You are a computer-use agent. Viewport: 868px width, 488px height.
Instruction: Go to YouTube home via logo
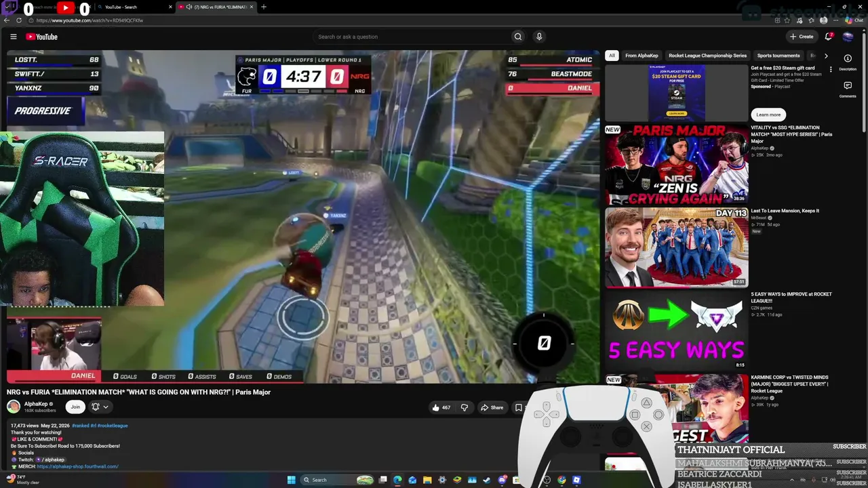pos(42,37)
